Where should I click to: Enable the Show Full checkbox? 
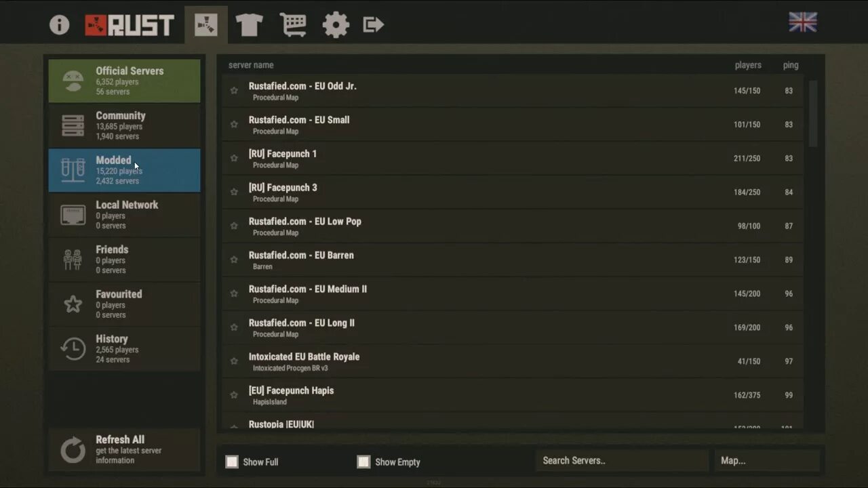pos(232,462)
